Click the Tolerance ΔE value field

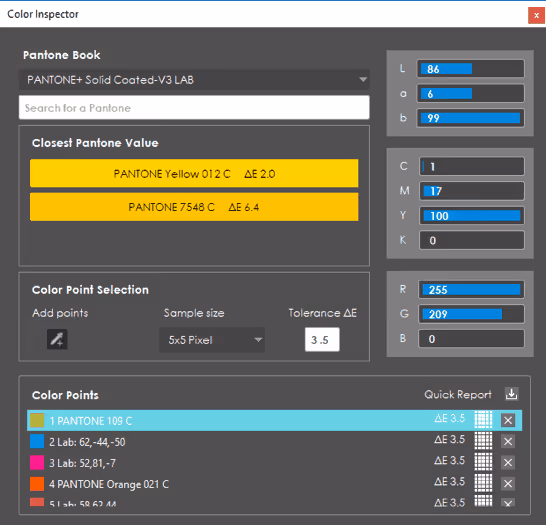(322, 339)
